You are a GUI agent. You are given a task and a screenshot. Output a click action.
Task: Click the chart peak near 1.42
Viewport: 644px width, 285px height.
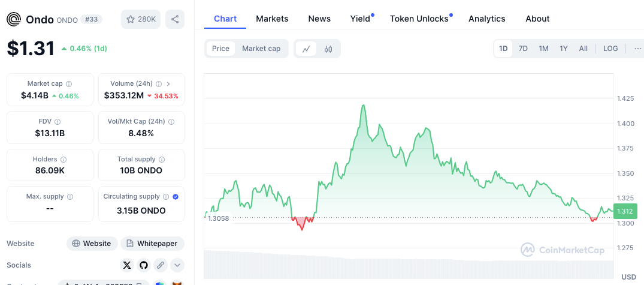point(363,105)
